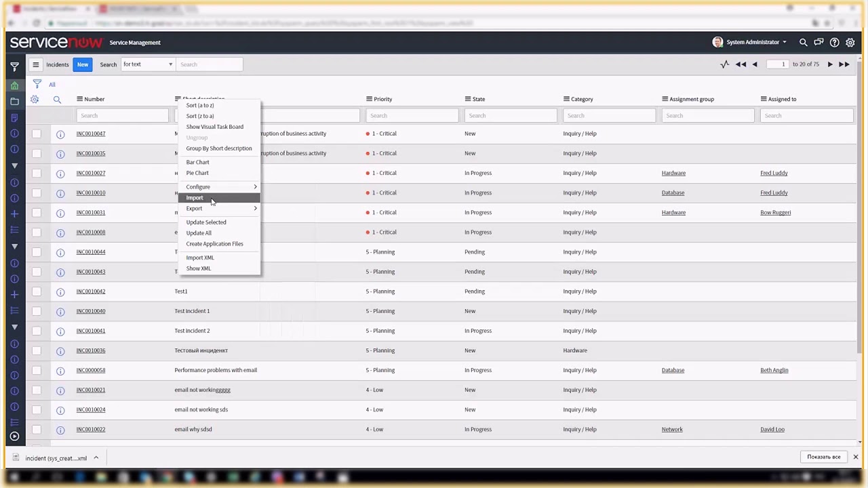Open Beth Anglin assigned to link
The image size is (868, 488).
pyautogui.click(x=774, y=370)
